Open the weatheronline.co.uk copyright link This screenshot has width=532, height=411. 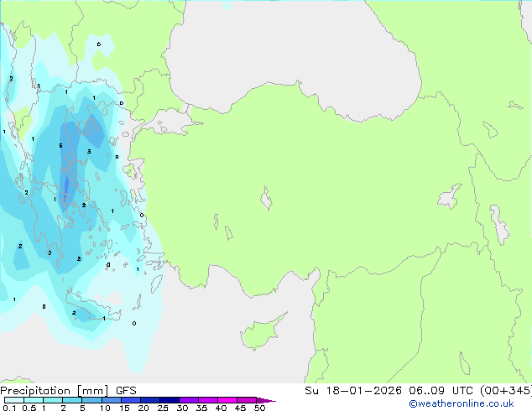pos(462,403)
